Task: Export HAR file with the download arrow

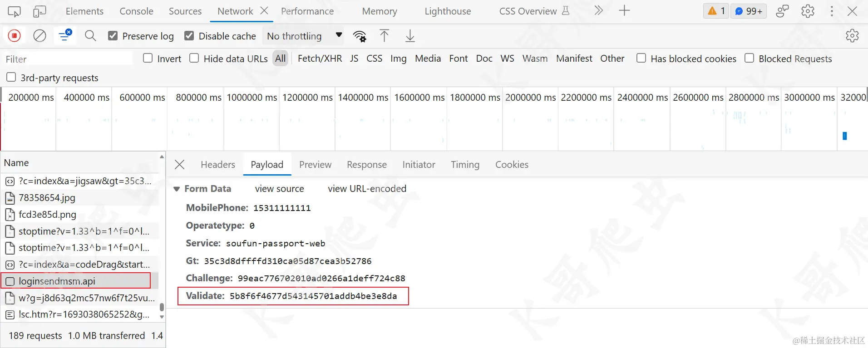Action: click(410, 35)
